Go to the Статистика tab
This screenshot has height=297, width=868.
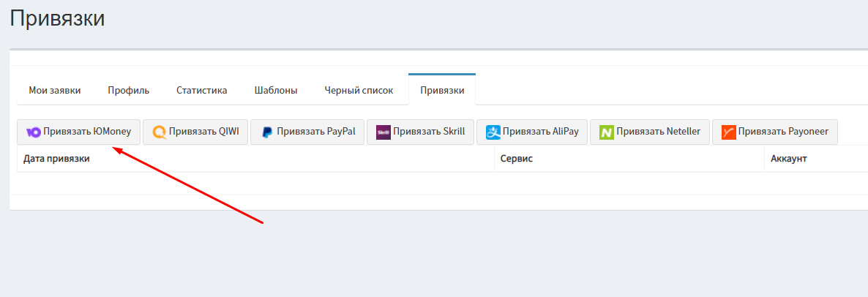[201, 91]
